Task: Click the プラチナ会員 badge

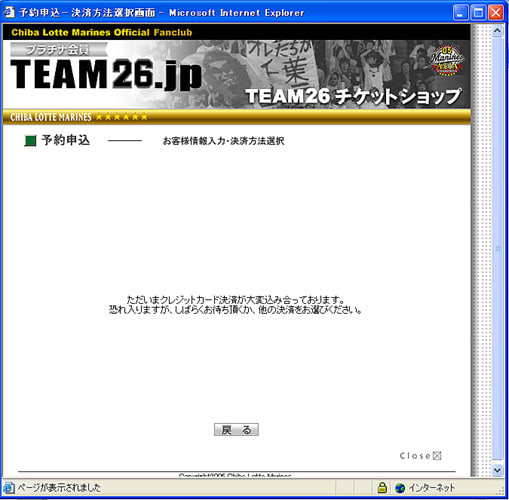Action: point(58,49)
